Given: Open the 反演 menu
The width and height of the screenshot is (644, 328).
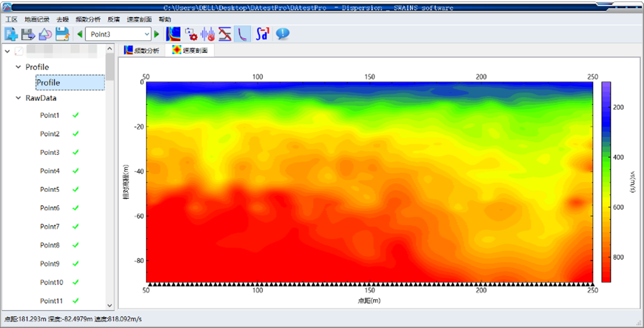Looking at the screenshot, I should coord(114,19).
